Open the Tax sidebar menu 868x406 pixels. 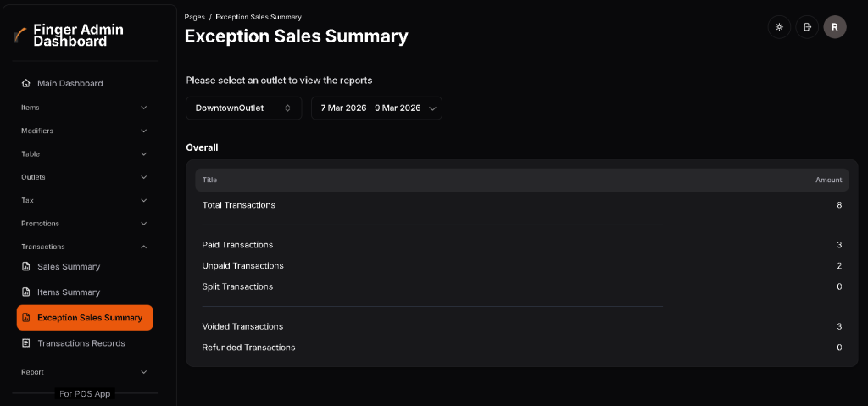[x=84, y=200]
